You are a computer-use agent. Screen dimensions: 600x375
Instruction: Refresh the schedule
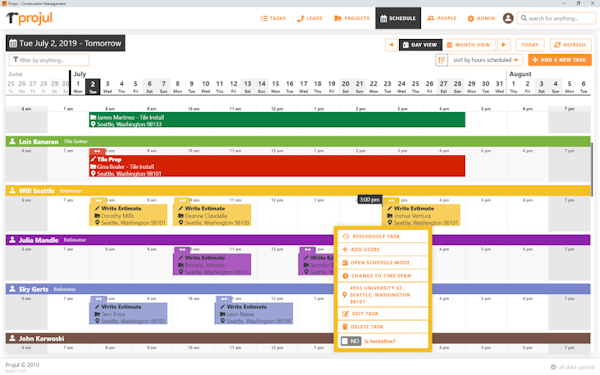[x=571, y=45]
